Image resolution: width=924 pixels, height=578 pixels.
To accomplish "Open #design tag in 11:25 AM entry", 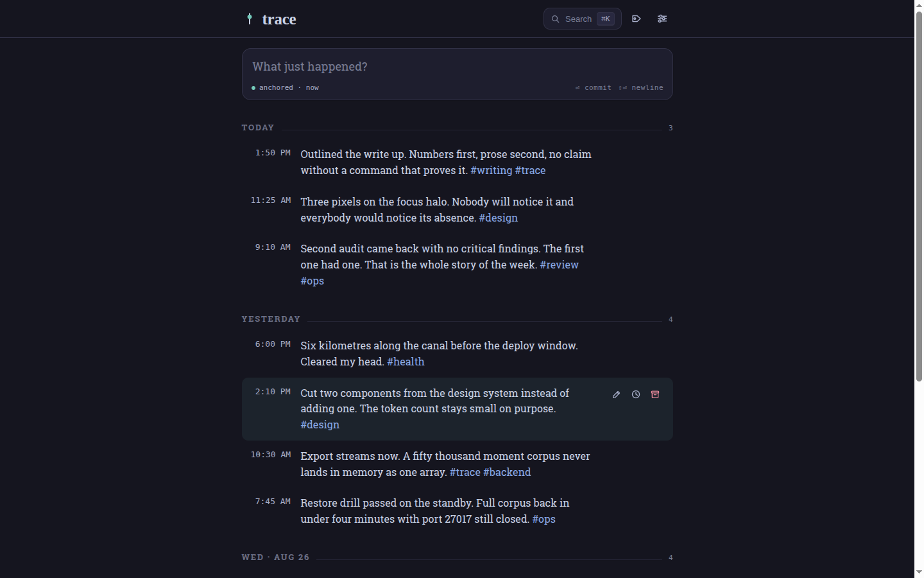I will pyautogui.click(x=499, y=218).
